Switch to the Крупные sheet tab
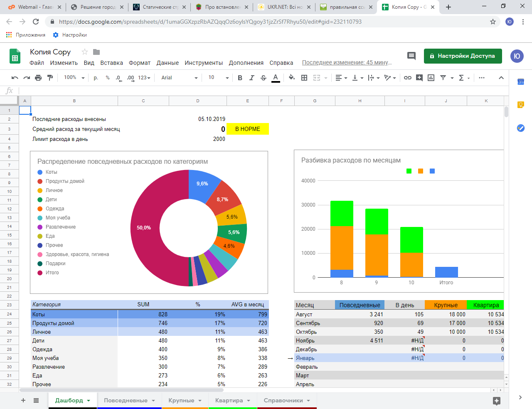532x409 pixels. click(x=185, y=401)
